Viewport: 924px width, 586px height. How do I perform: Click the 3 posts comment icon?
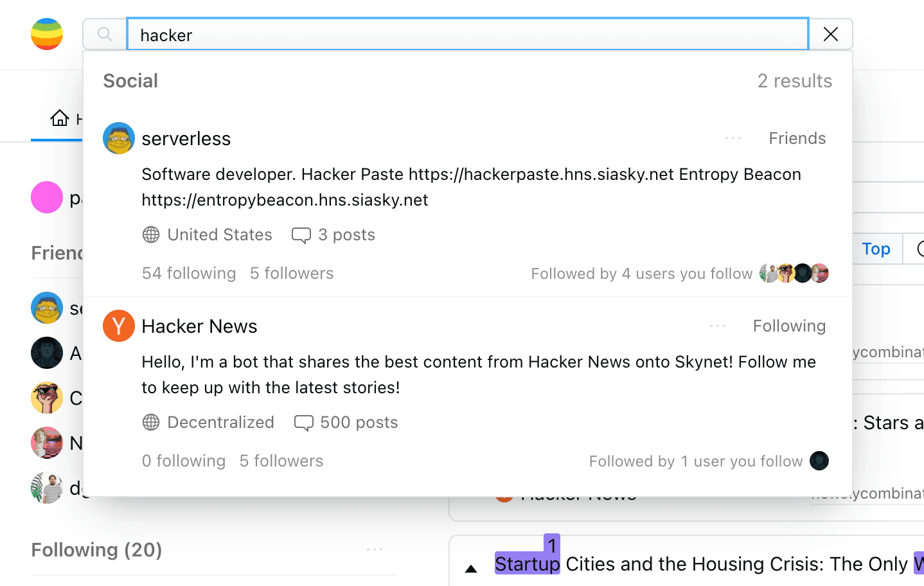point(301,235)
